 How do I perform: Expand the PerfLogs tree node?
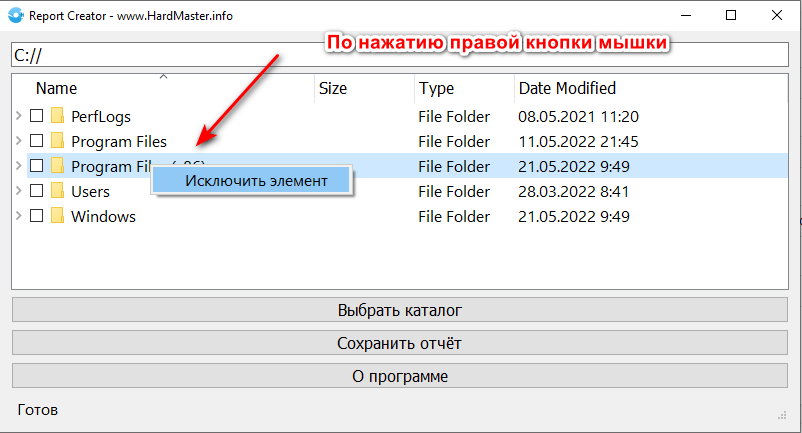[x=19, y=116]
